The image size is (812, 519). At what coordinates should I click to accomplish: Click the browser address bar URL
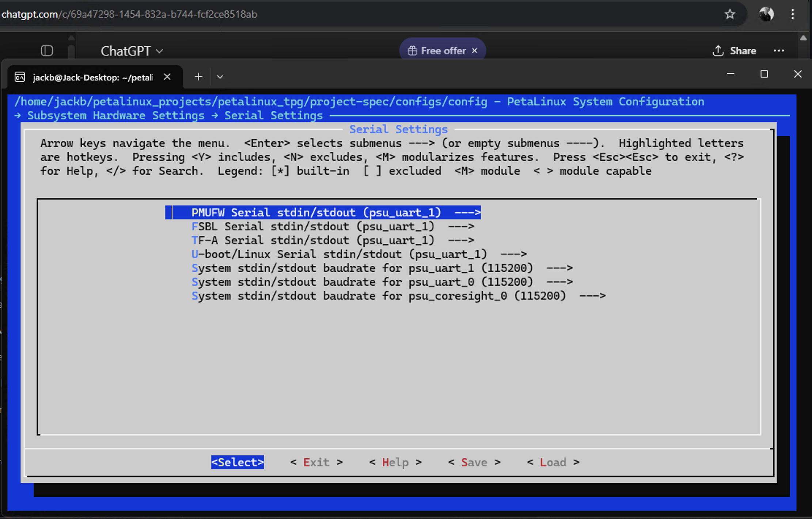click(x=129, y=14)
